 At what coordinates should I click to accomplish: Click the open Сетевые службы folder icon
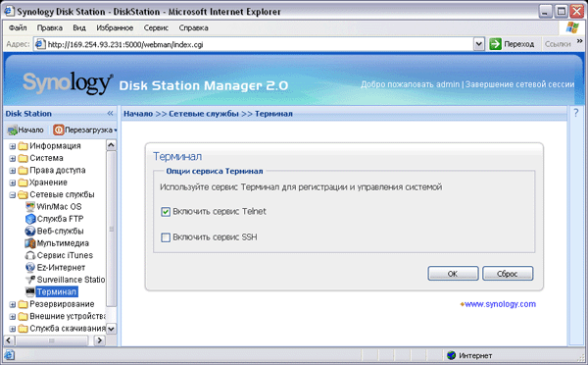pos(24,194)
